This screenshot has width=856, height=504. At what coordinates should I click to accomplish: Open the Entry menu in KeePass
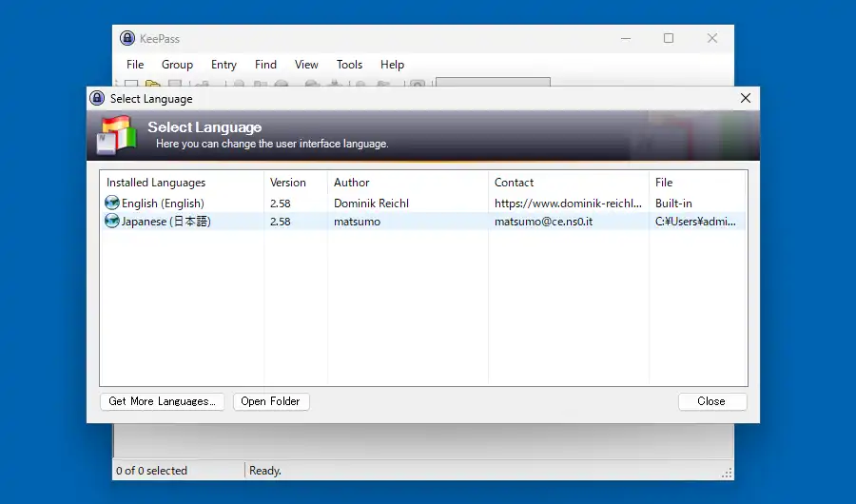pyautogui.click(x=224, y=65)
